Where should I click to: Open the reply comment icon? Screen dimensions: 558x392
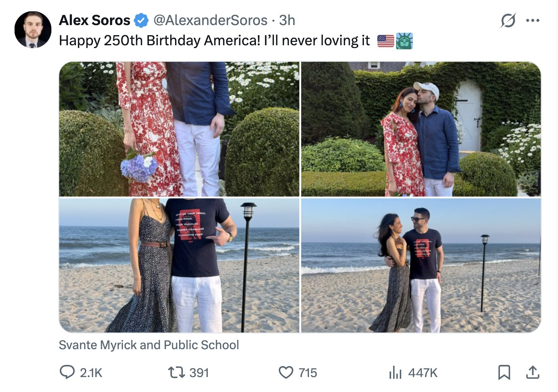pos(67,372)
